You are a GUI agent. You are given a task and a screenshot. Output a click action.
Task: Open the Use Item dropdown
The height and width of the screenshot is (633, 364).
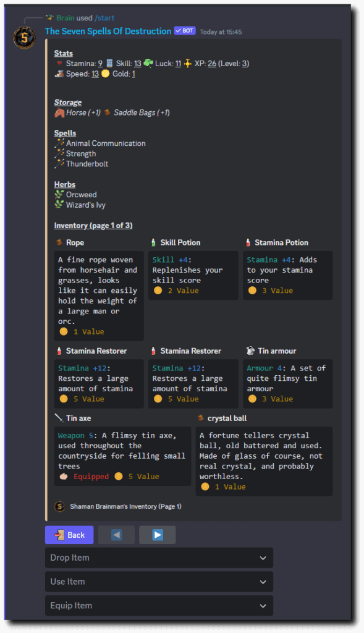pyautogui.click(x=159, y=582)
